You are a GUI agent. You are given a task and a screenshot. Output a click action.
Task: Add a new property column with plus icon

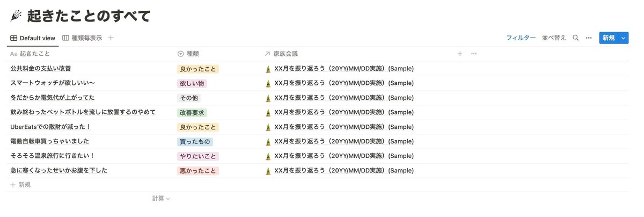click(x=460, y=54)
